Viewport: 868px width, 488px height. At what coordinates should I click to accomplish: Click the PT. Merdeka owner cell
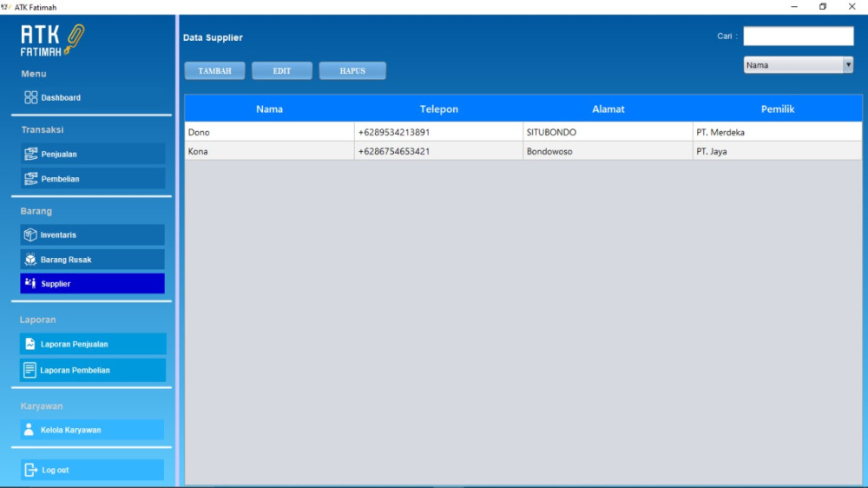[777, 132]
